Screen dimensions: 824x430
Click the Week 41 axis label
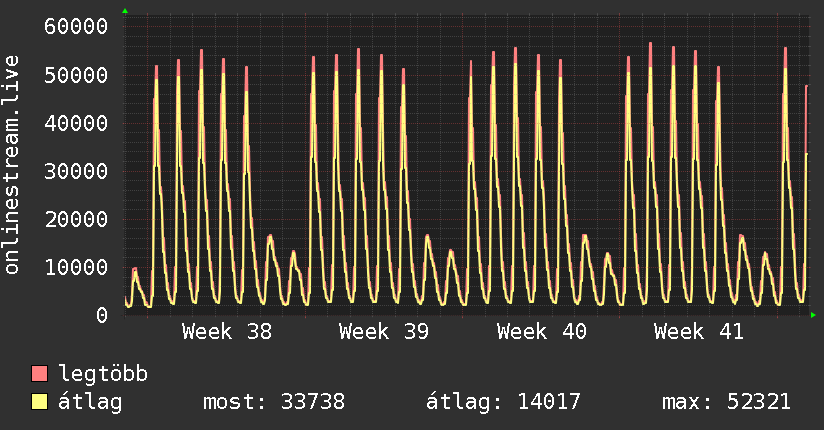(699, 332)
